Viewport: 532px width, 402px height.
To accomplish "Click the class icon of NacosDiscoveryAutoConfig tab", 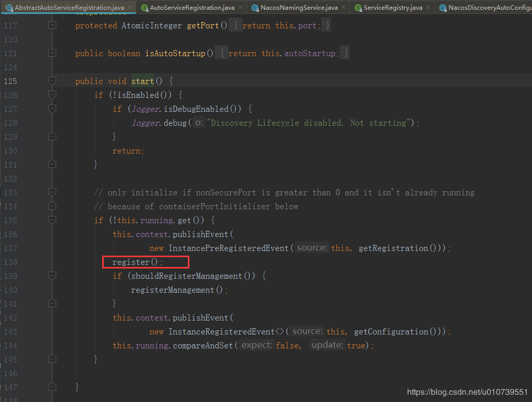I will [443, 7].
